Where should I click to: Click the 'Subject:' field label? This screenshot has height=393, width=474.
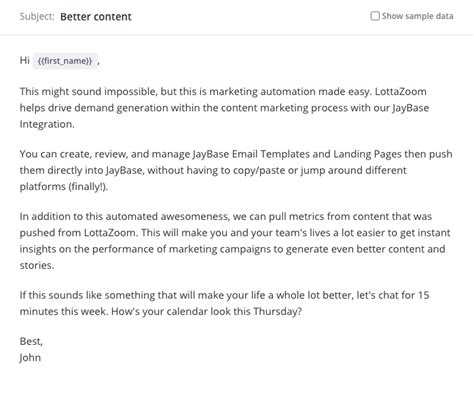(x=37, y=16)
